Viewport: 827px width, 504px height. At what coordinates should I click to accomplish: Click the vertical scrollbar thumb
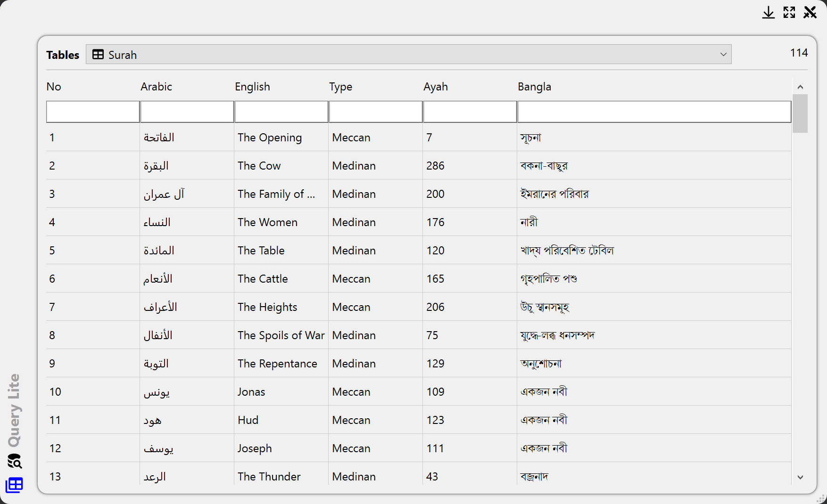coord(800,114)
